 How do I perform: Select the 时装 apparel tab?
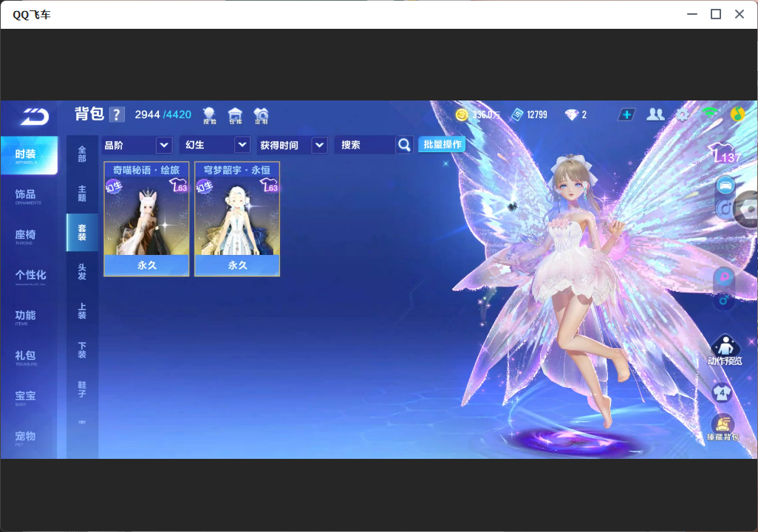[x=29, y=155]
